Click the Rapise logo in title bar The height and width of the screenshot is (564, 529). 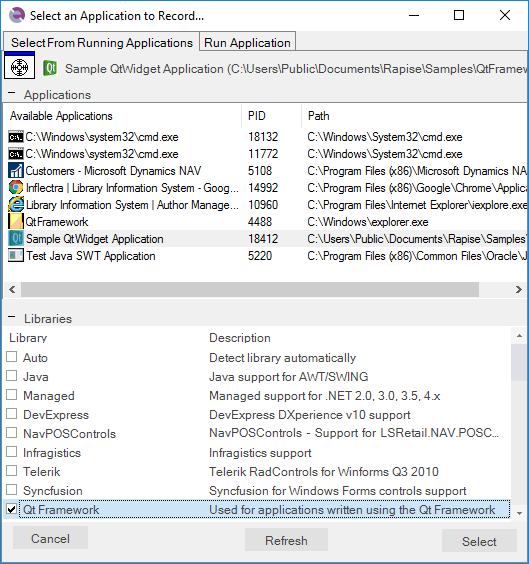coord(17,15)
